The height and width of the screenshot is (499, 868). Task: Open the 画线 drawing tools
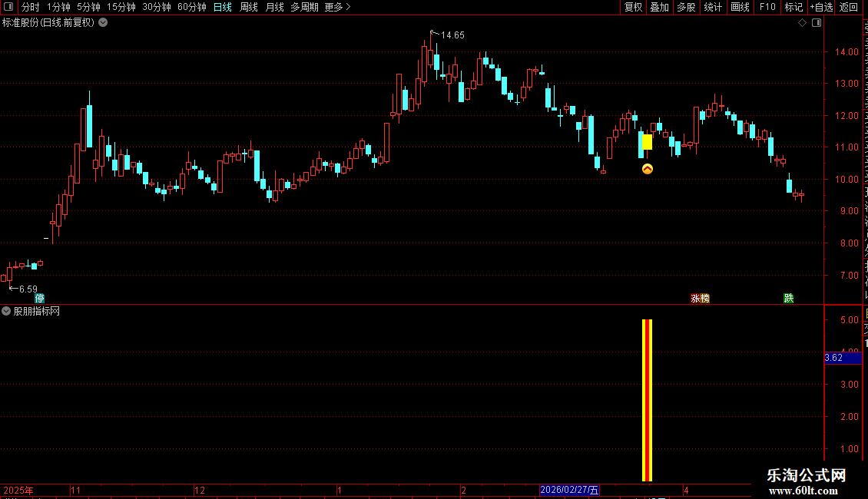(x=740, y=7)
